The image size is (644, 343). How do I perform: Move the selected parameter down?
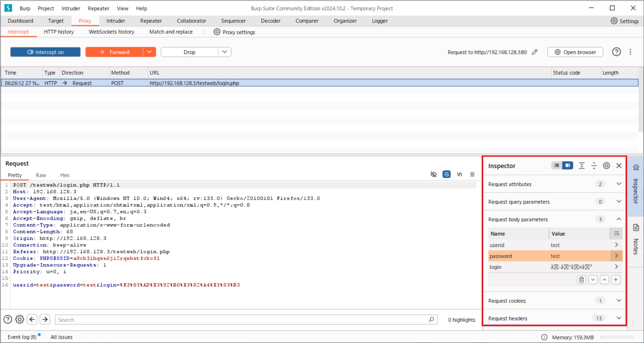coord(593,280)
